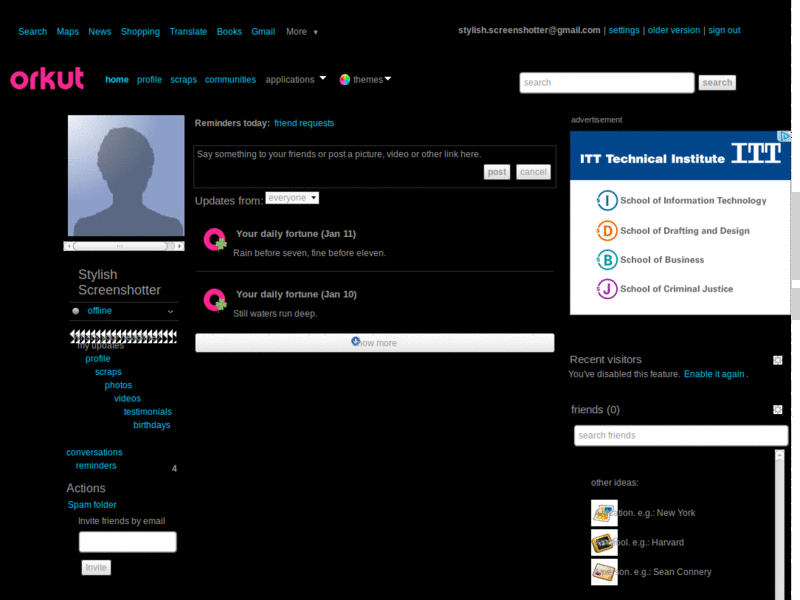Open Translate in the top bar
Image resolution: width=800 pixels, height=600 pixels.
(188, 32)
